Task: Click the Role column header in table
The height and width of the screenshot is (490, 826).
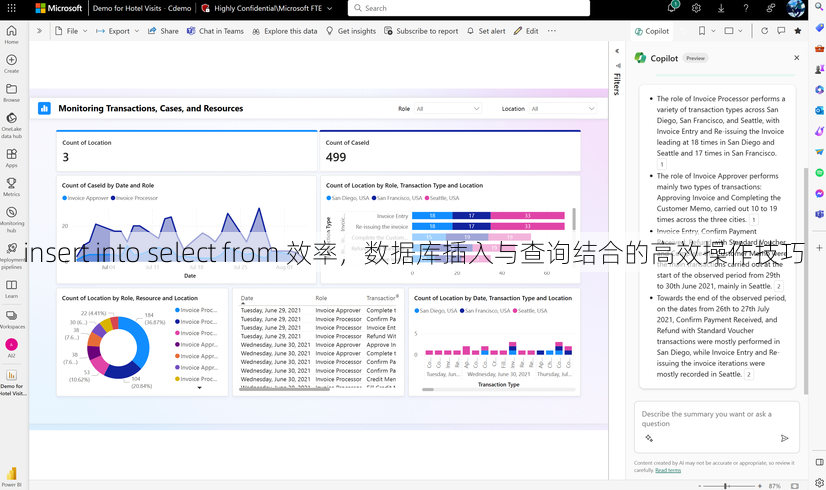Action: click(x=321, y=298)
